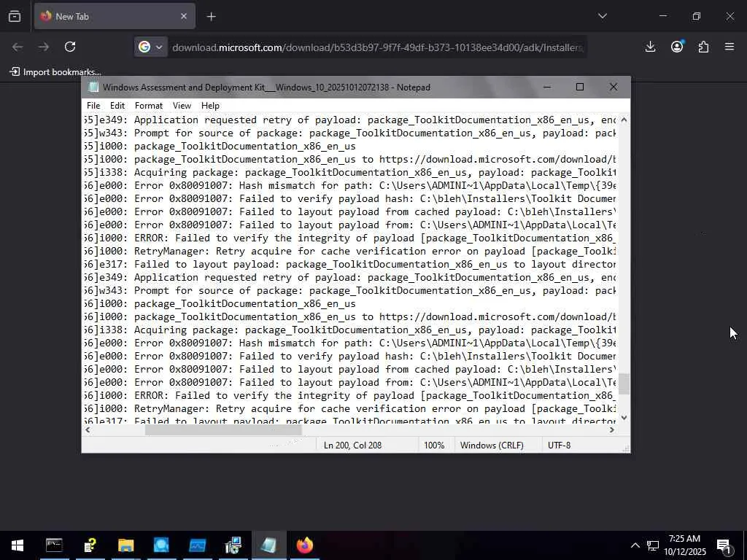Image resolution: width=747 pixels, height=560 pixels.
Task: Open taskbar clock showing 7:25 AM
Action: 684,545
